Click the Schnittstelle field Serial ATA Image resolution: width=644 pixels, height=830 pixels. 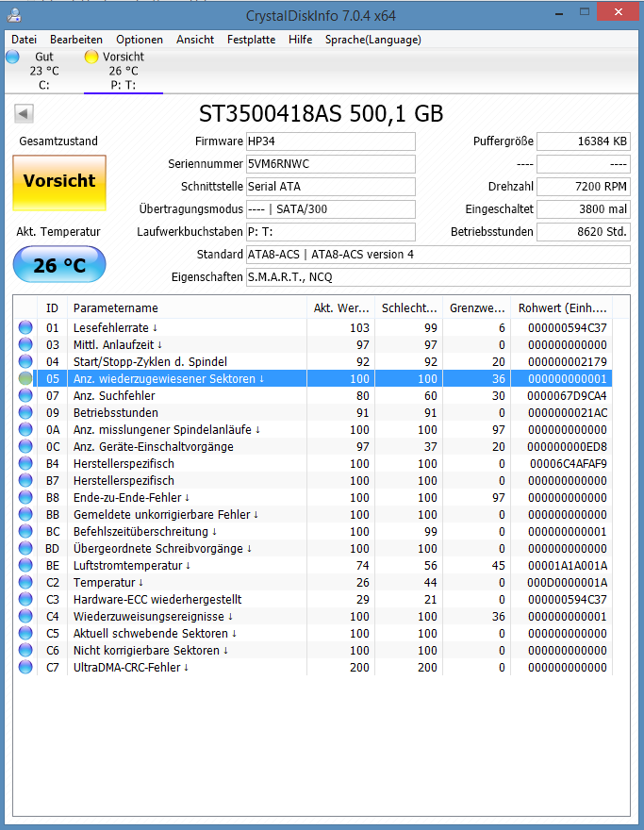331,187
